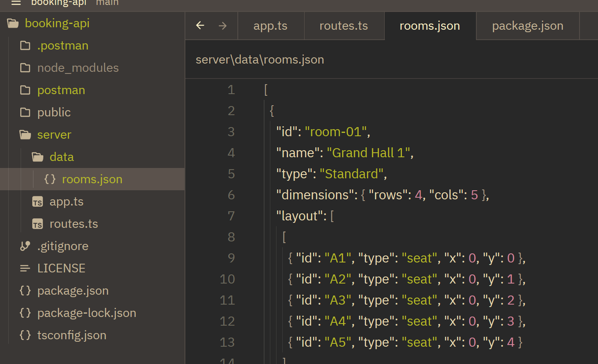Image resolution: width=598 pixels, height=364 pixels.
Task: Select rooms.json in the file tree
Action: tap(92, 180)
